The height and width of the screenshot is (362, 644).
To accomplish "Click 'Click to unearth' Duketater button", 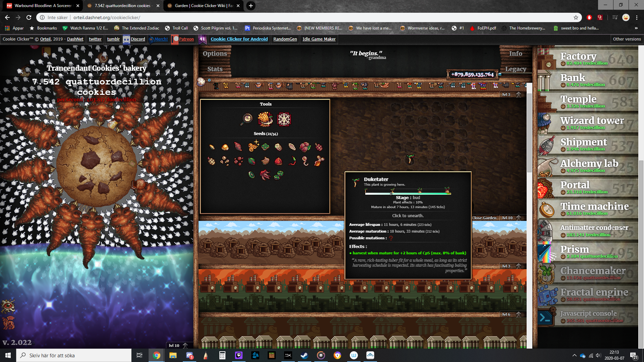I will tap(408, 216).
